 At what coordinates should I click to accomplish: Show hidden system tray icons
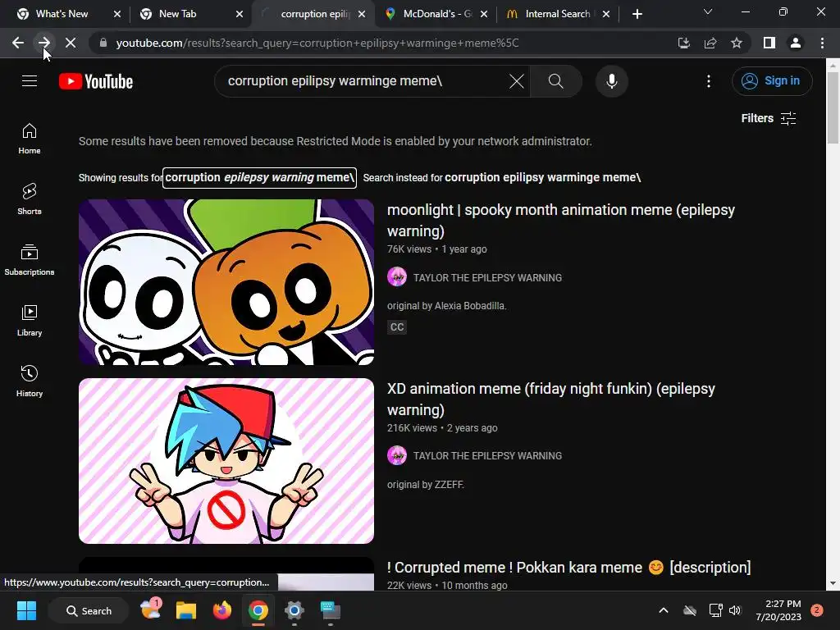pyautogui.click(x=663, y=610)
